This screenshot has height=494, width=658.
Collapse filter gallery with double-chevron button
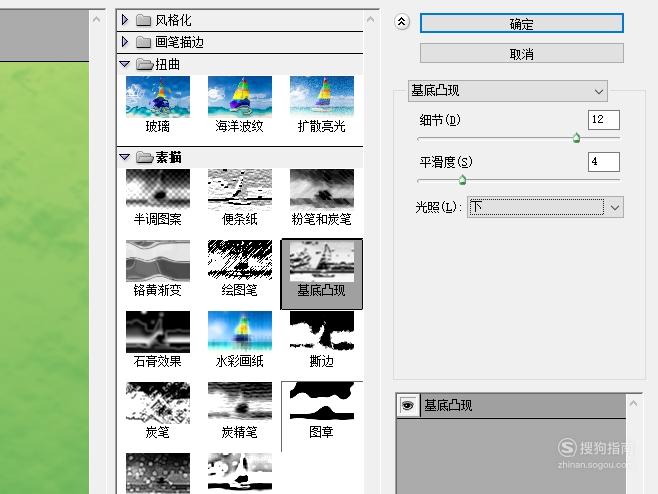402,21
